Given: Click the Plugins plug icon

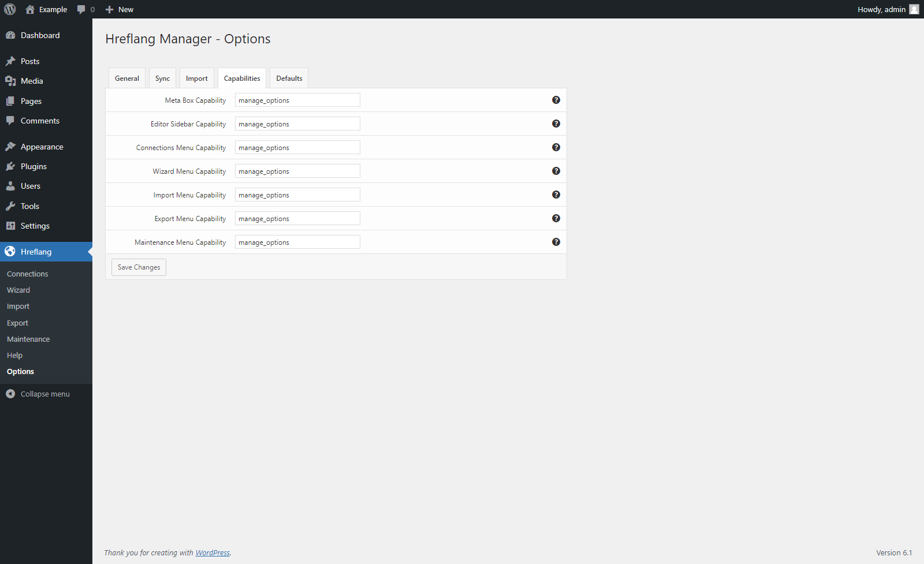Looking at the screenshot, I should click(10, 166).
